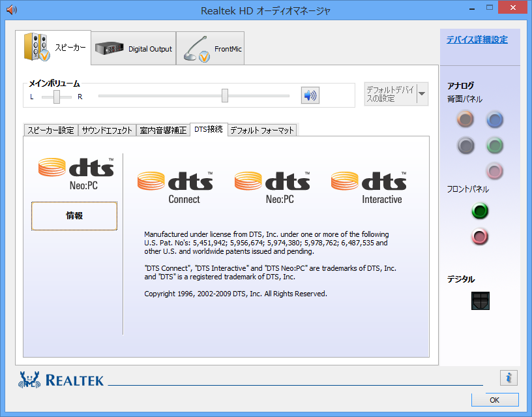Click the フロントパネル label

(x=468, y=189)
